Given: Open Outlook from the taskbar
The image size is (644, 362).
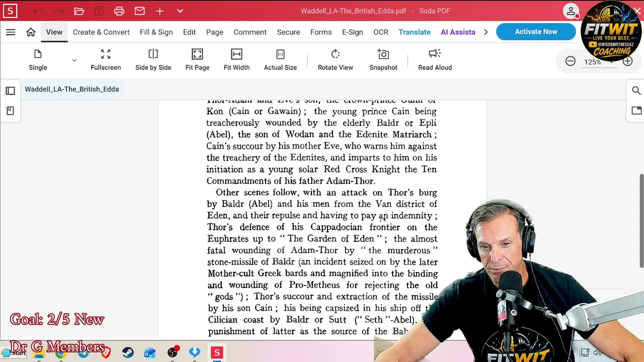Looking at the screenshot, I should [x=149, y=353].
